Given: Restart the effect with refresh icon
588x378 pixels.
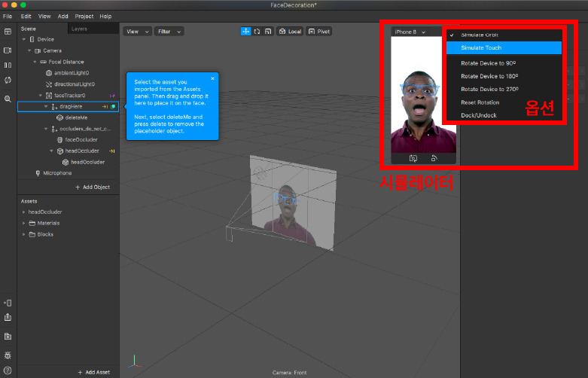Looking at the screenshot, I should coord(8,80).
